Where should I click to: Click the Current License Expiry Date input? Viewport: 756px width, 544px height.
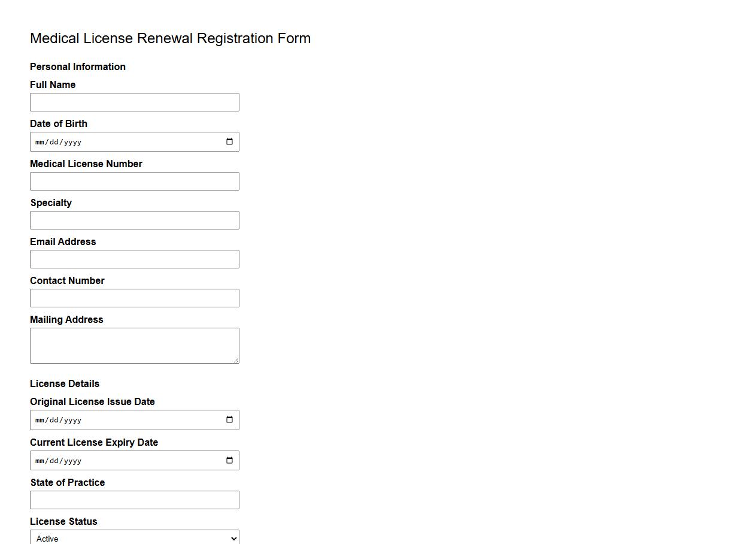click(x=120, y=460)
